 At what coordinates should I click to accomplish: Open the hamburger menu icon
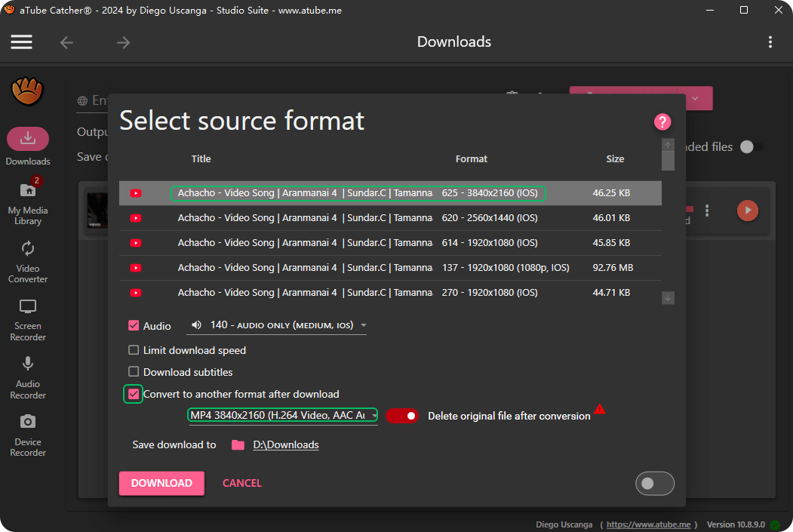(22, 42)
